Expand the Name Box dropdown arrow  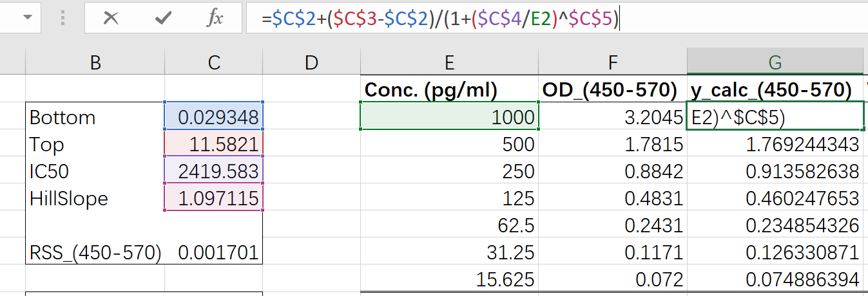(x=27, y=18)
